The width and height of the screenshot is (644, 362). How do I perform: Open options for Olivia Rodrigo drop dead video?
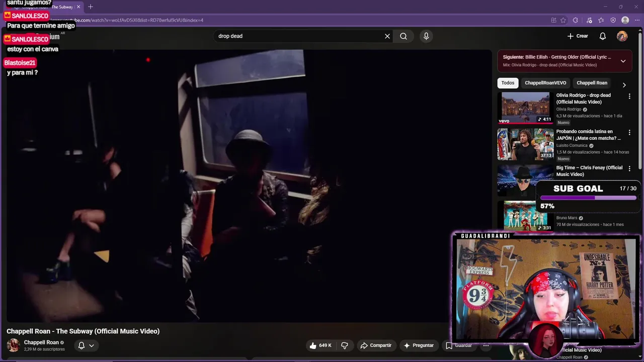(629, 96)
